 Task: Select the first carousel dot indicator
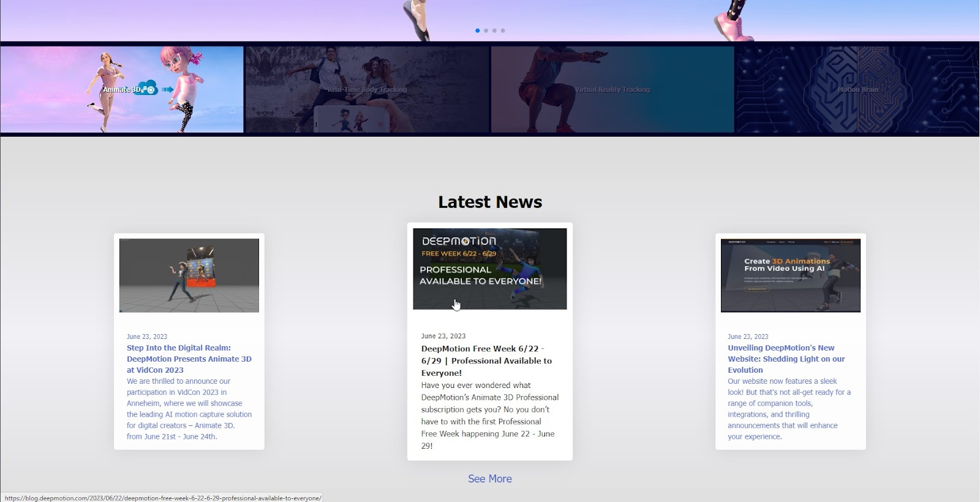[x=478, y=31]
